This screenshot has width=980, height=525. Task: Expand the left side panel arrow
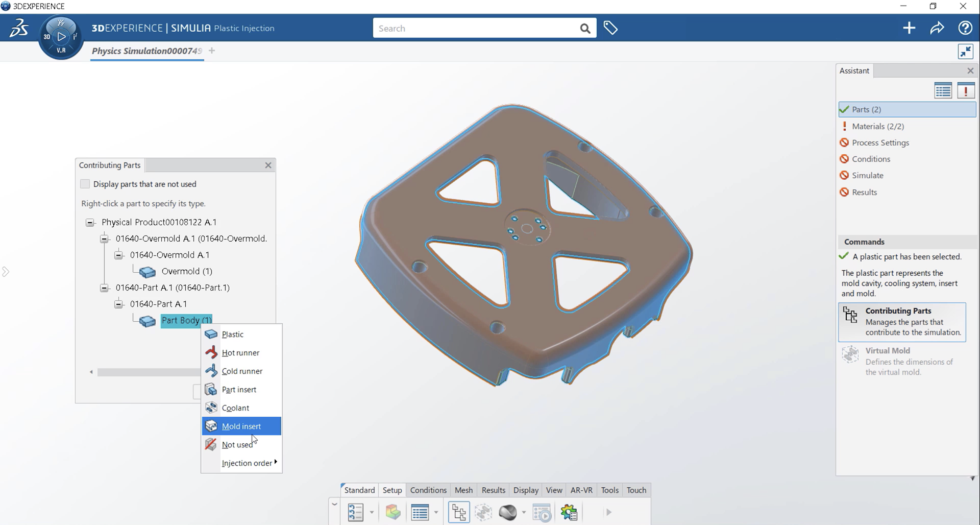[6, 272]
